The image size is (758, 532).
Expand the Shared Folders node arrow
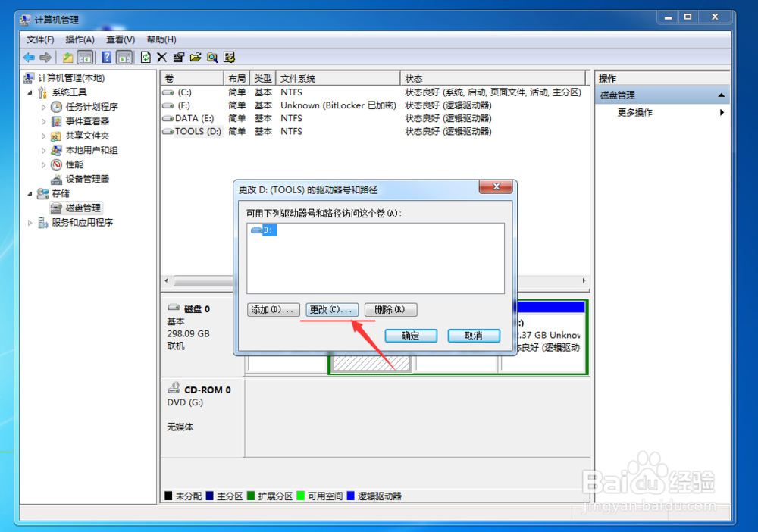tap(43, 136)
